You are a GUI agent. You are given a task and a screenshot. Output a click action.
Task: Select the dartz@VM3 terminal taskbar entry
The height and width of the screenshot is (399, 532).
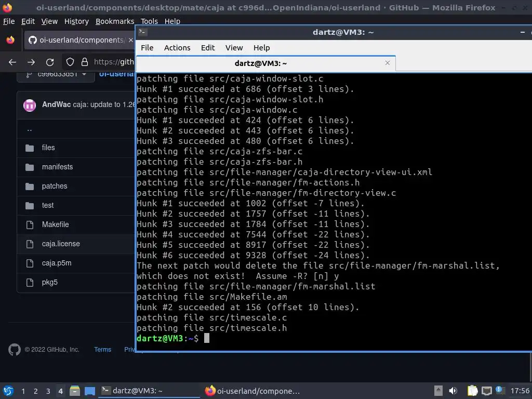tap(149, 391)
